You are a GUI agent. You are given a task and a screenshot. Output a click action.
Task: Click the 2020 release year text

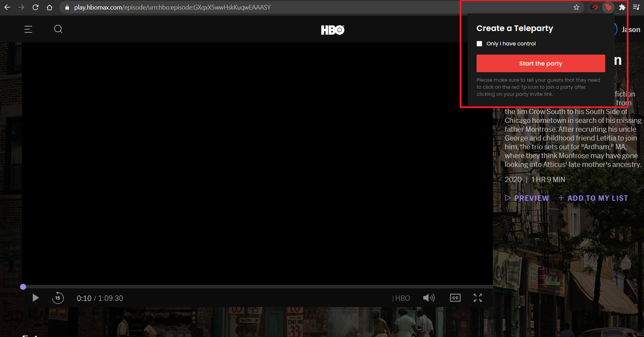tap(513, 180)
